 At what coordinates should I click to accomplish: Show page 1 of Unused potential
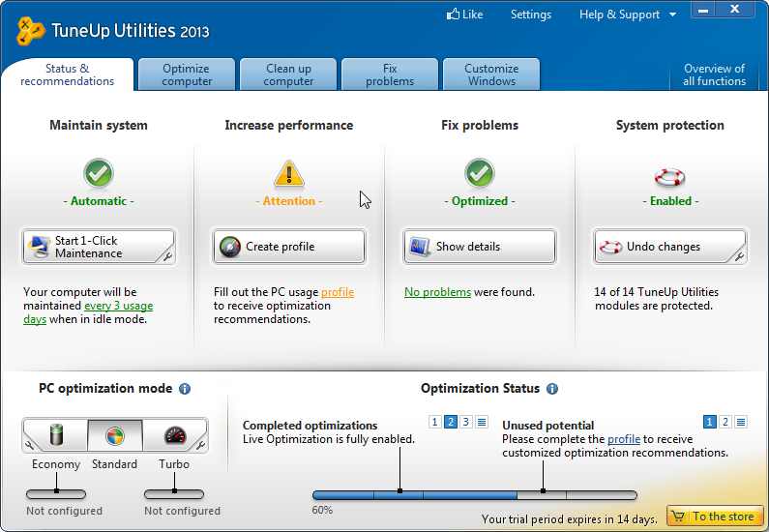(709, 422)
